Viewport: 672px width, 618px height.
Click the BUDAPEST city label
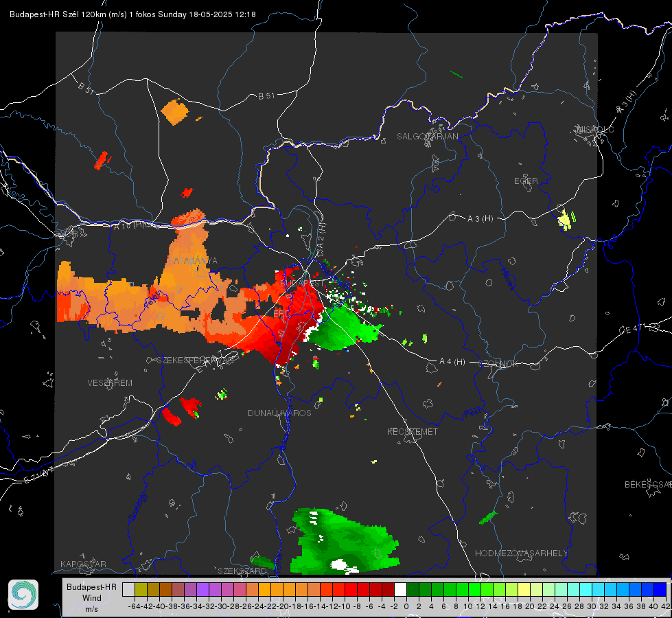click(x=303, y=284)
